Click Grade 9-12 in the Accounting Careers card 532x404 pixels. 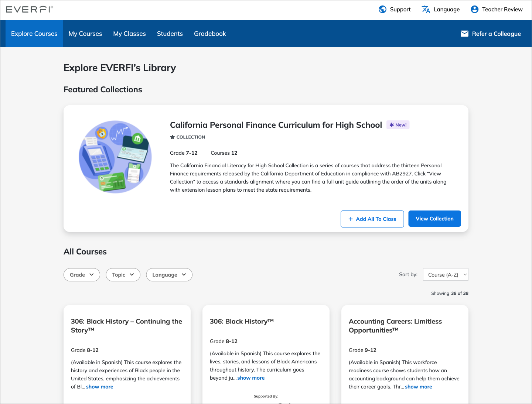tap(362, 350)
